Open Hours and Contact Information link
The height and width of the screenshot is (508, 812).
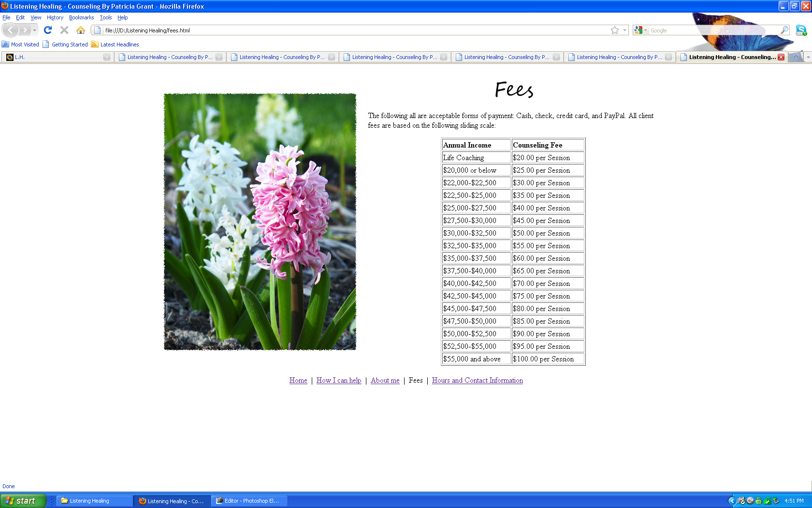[477, 380]
